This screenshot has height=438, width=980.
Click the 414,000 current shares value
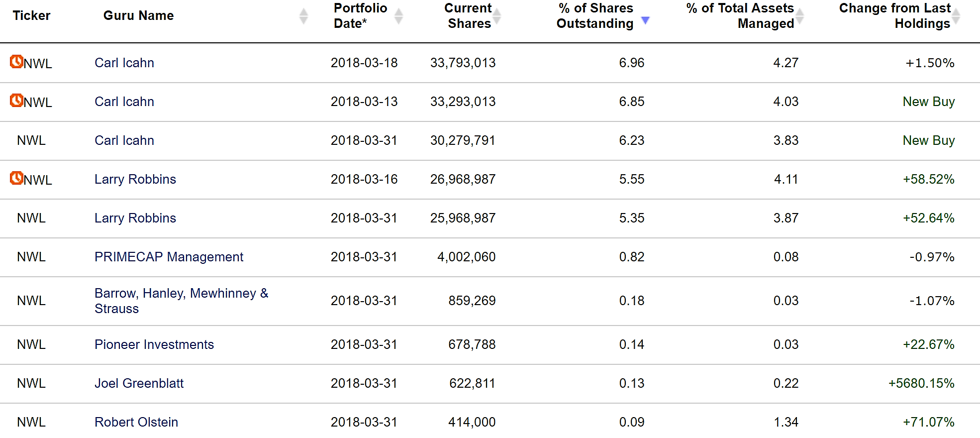(x=472, y=422)
